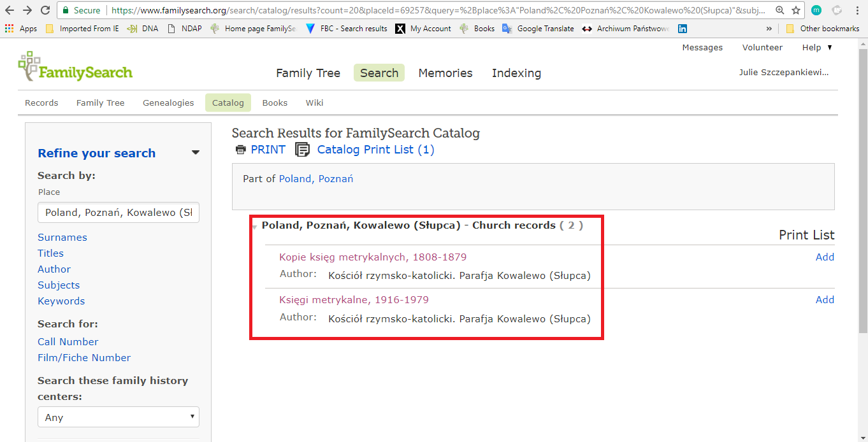Reload the page with browser refresh icon

point(45,10)
